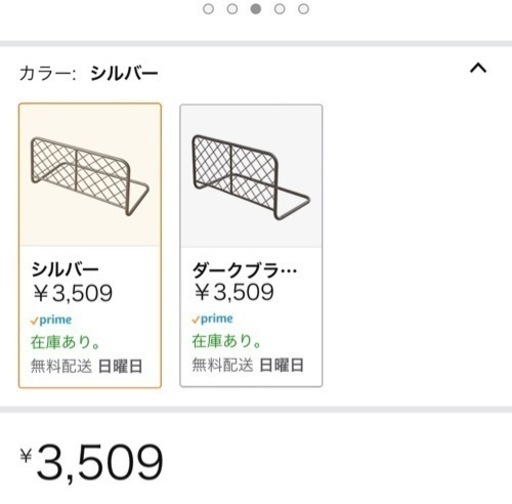Click the ¥3,509 price in silver card
Screen dimensions: 512x504
pos(73,293)
